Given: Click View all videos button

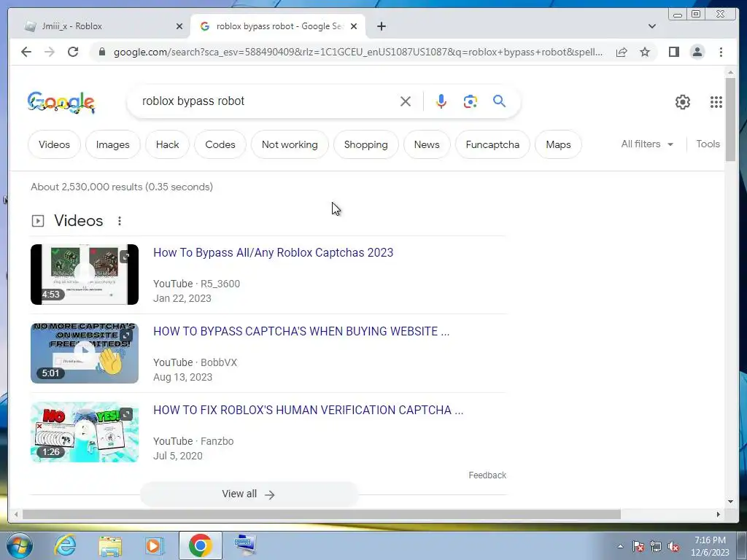Looking at the screenshot, I should click(248, 494).
